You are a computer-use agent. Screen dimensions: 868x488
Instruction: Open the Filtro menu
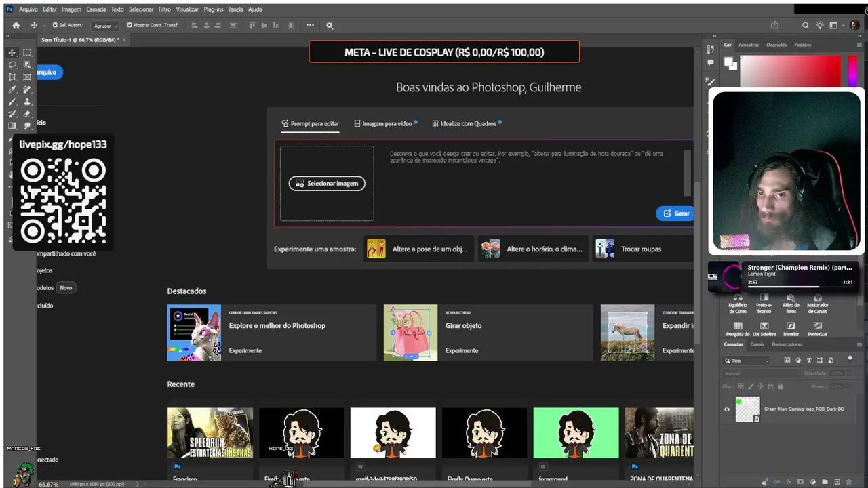click(165, 9)
